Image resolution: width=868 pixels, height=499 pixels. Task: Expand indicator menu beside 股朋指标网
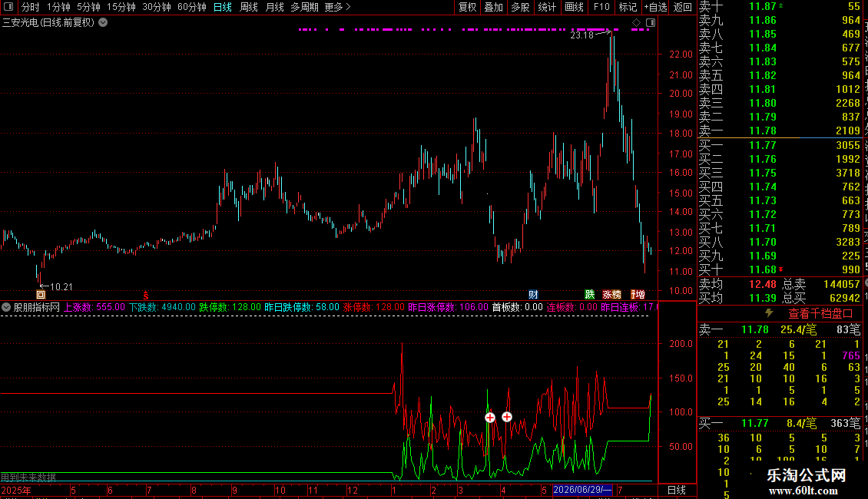(6, 307)
